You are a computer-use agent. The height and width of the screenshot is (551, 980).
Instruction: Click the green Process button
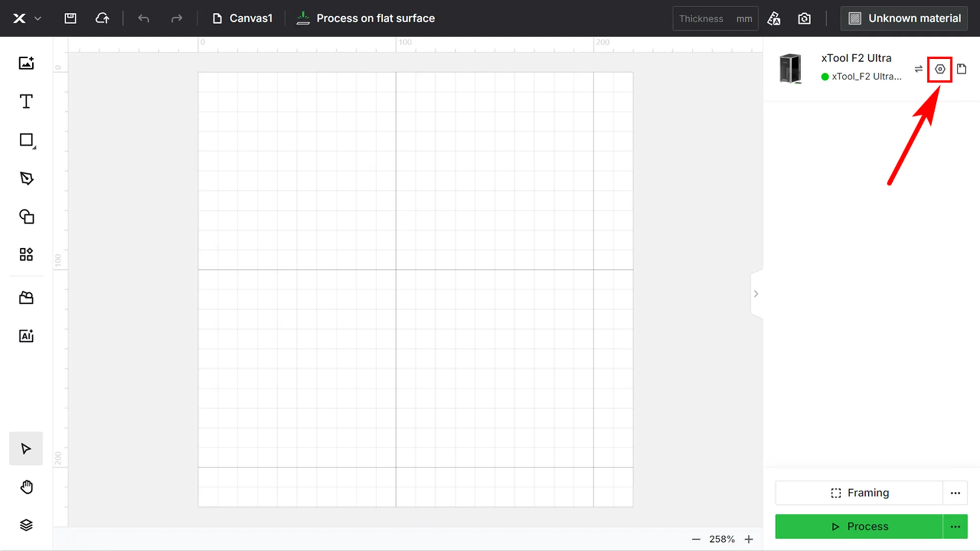click(x=859, y=527)
